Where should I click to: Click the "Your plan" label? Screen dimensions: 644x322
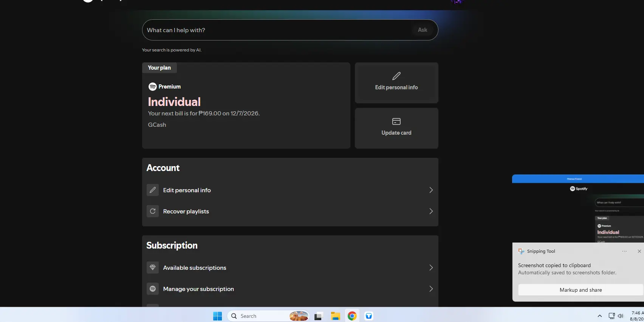[x=159, y=68]
